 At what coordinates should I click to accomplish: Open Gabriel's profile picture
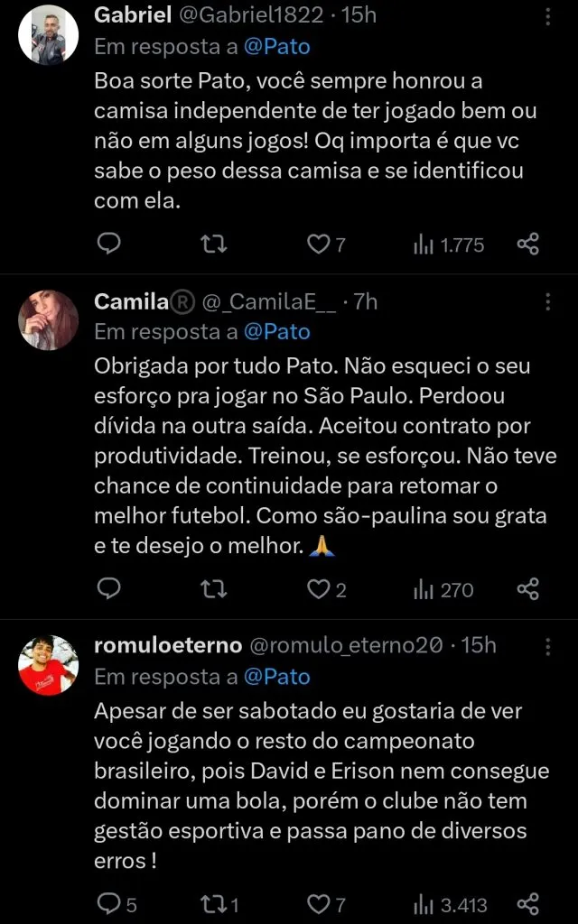(x=49, y=34)
